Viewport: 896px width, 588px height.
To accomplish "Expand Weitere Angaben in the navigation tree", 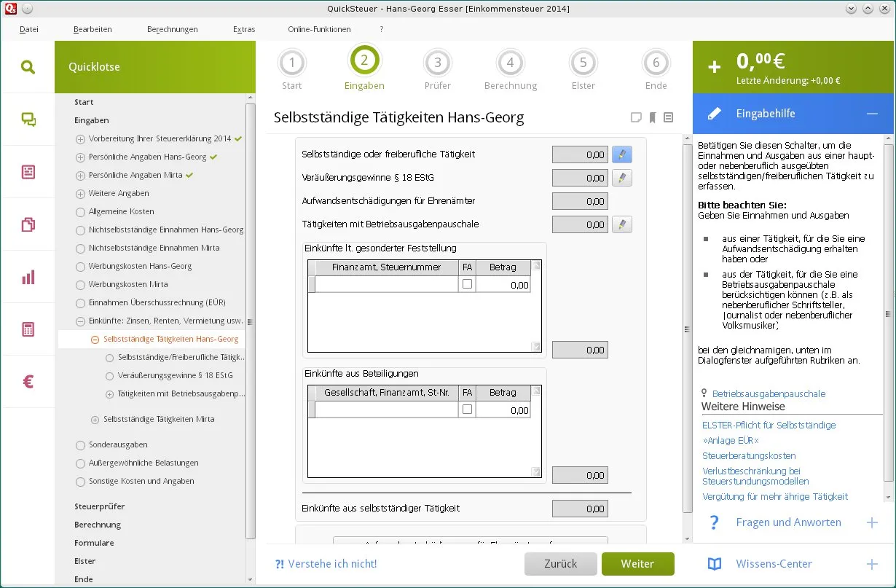I will [79, 193].
